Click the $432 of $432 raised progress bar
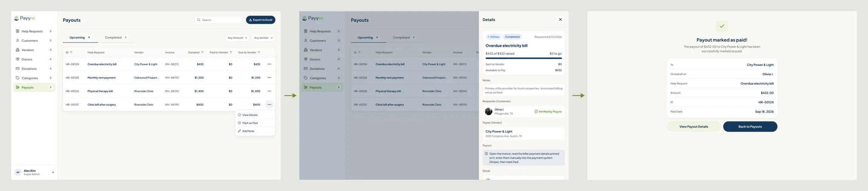Screen dimensions: 868x191 [x=523, y=58]
